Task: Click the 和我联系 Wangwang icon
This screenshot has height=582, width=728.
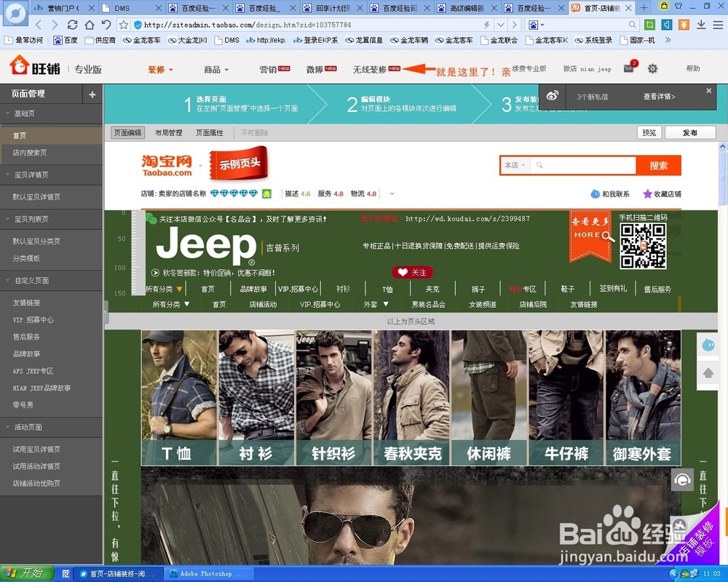Action: [x=595, y=194]
